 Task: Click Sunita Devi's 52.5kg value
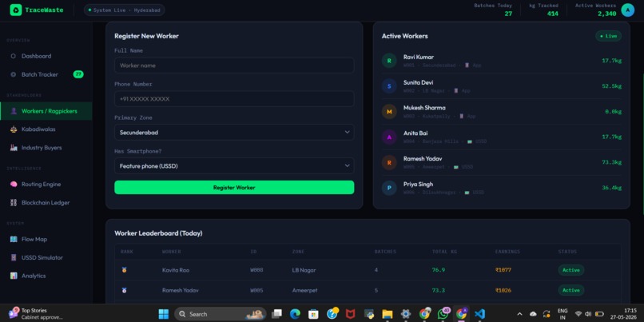click(x=611, y=86)
